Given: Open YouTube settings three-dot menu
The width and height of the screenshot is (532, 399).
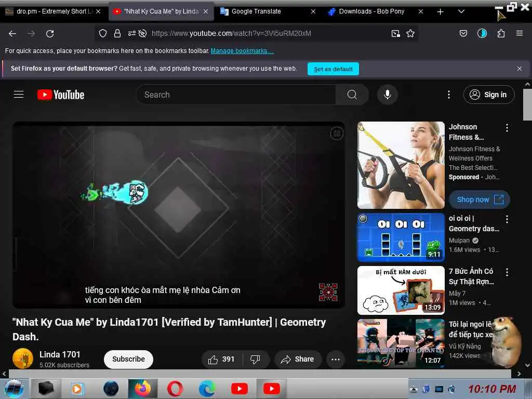Looking at the screenshot, I should (449, 95).
